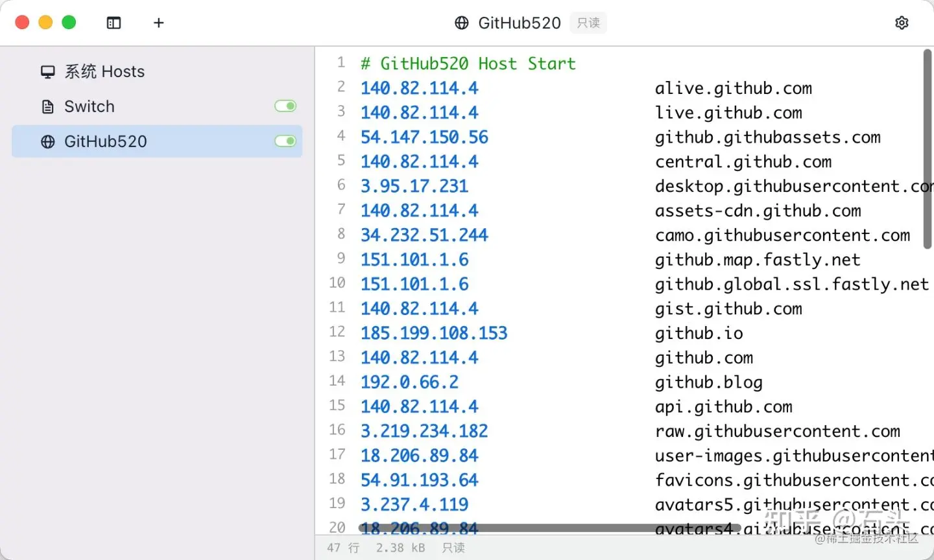Screen dimensions: 934x560
Task: Click the 只读 label in status bar
Action: coord(453,548)
